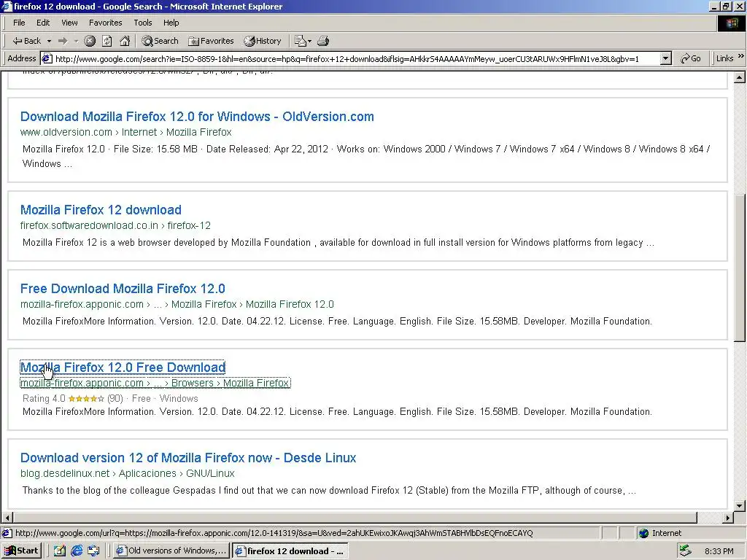Click the 'www.oldversion.com › Internet › Mozilla Firefox' breadcrumb text
Image resolution: width=747 pixels, height=560 pixels.
click(x=125, y=132)
